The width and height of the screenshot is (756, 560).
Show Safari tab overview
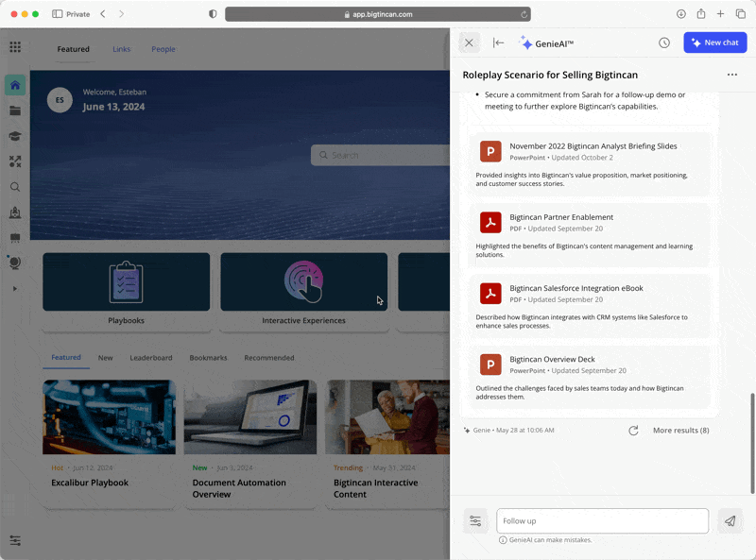[741, 14]
